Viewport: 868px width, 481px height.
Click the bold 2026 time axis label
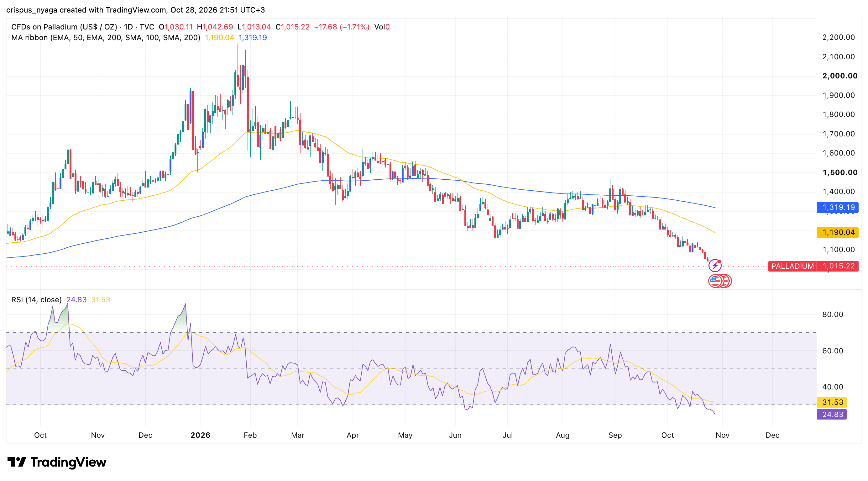pos(200,435)
